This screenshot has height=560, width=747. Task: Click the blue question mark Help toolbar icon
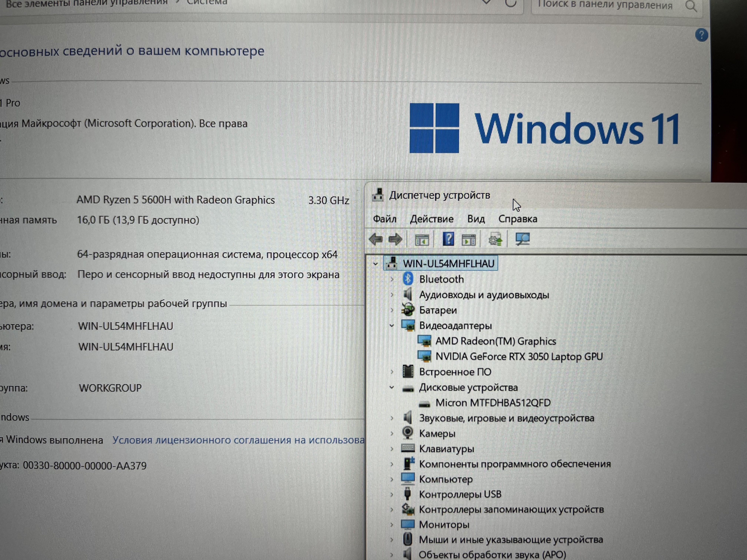pyautogui.click(x=448, y=239)
